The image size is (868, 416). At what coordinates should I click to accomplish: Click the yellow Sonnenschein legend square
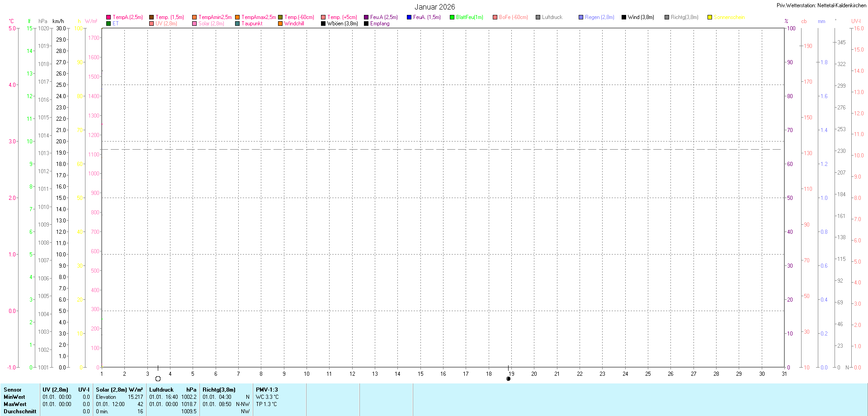point(710,17)
